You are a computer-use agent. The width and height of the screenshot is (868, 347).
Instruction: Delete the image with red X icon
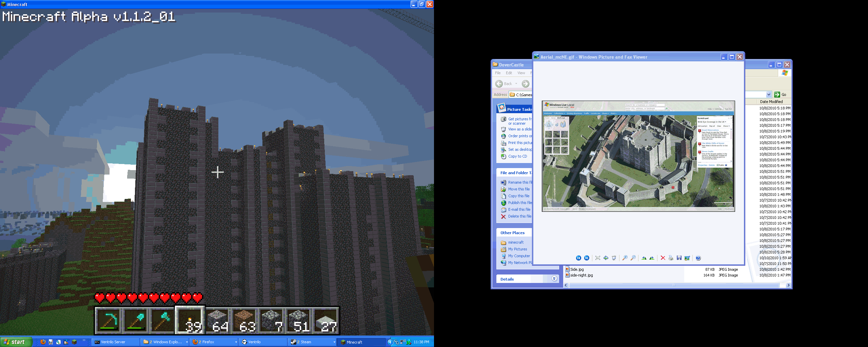pyautogui.click(x=663, y=258)
